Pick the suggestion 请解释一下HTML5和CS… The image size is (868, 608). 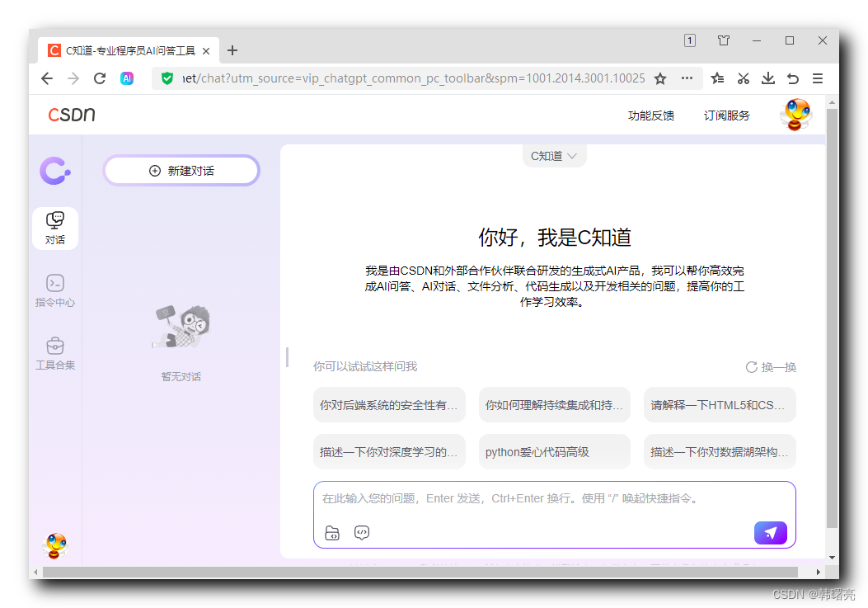[x=720, y=405]
